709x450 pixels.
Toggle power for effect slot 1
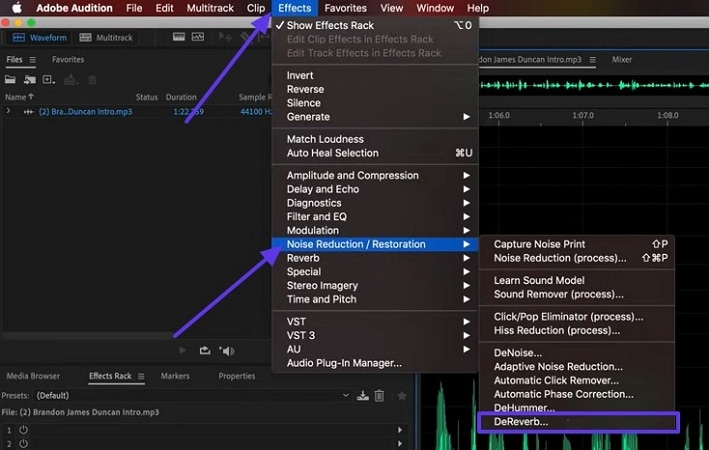coord(24,430)
